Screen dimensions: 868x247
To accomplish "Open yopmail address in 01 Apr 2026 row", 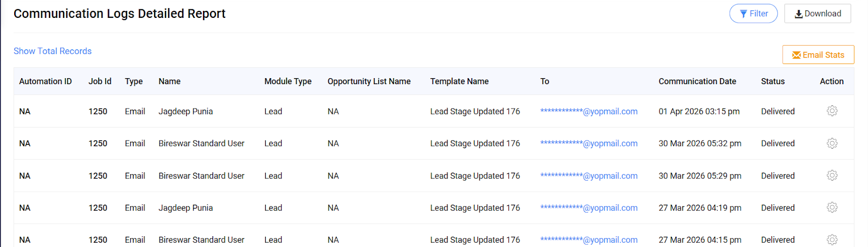I will pos(589,111).
